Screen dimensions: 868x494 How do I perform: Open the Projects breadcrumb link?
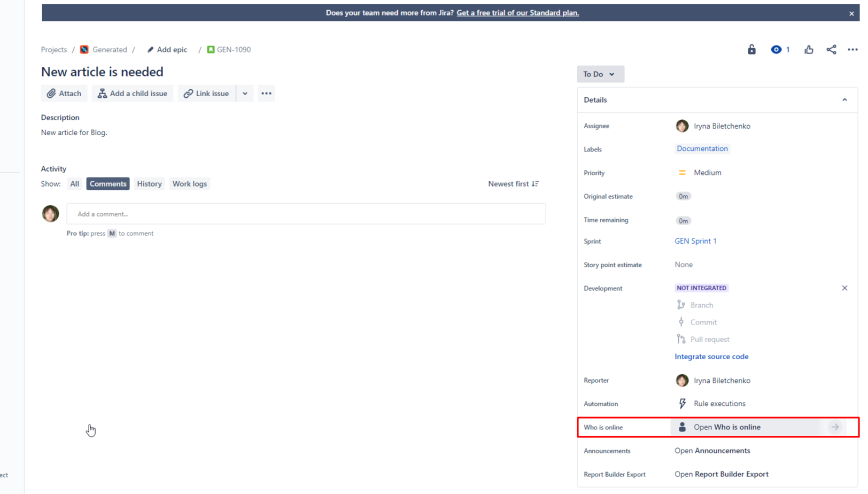(54, 50)
